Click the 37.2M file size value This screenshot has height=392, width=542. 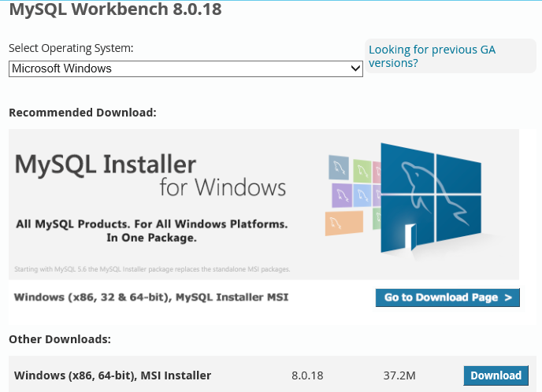399,375
